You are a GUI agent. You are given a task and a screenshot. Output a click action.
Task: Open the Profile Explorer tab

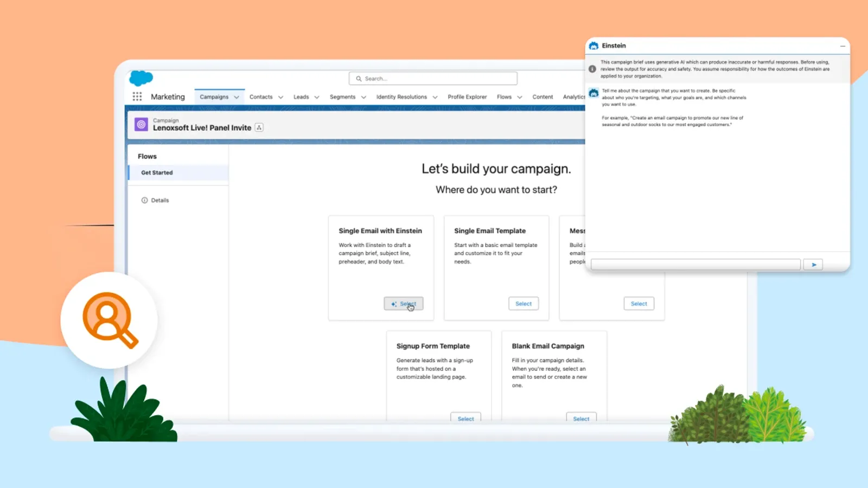coord(467,97)
